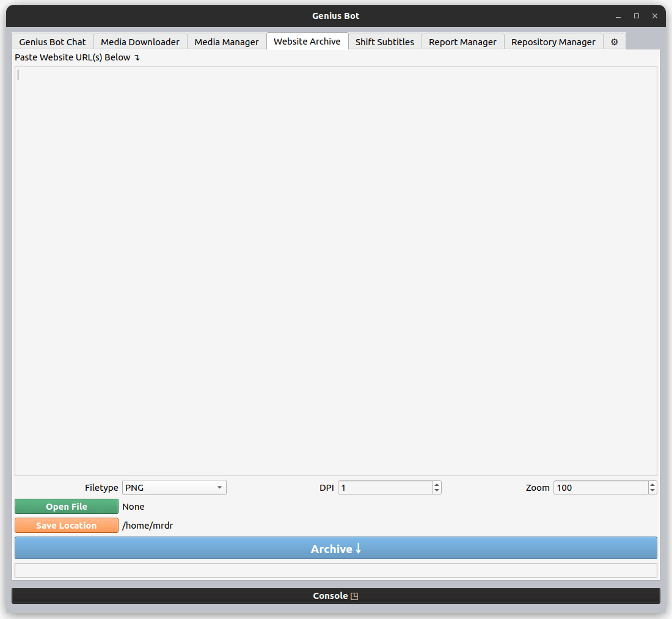Click the arrow icon beside Paste Website URL(s)
The height and width of the screenshot is (619, 672).
[137, 57]
